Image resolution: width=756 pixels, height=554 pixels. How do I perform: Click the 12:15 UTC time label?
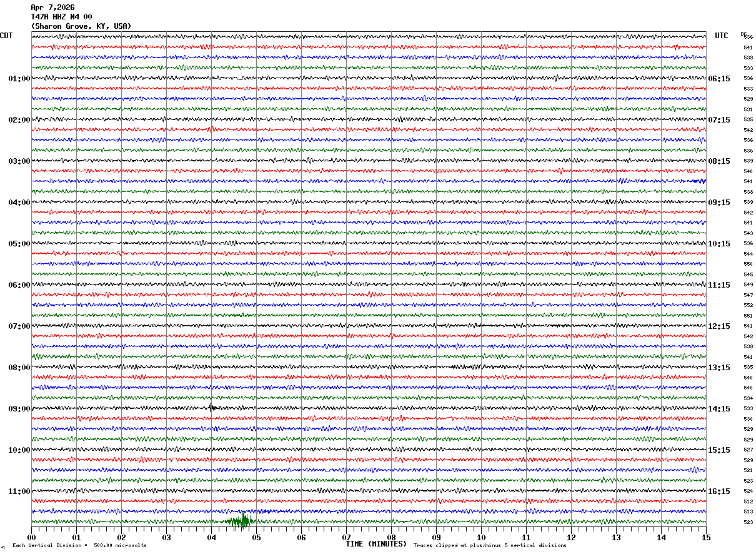point(719,326)
